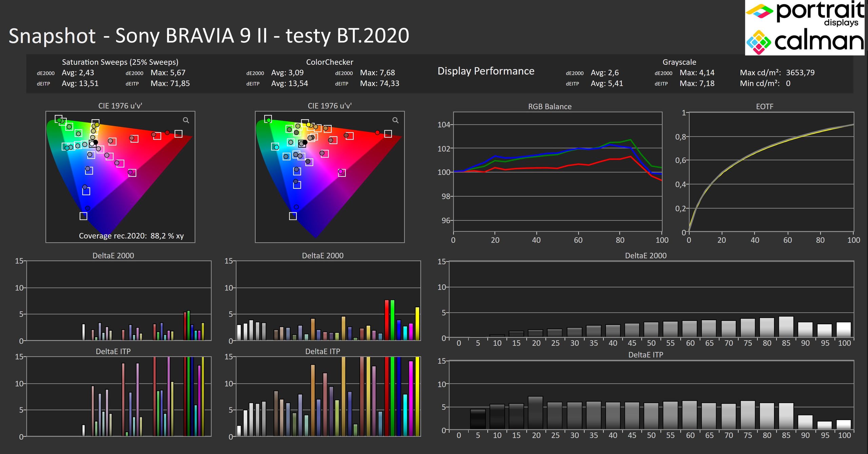Viewport: 868px width, 454px height.
Task: Click the cyan bar in ColorChecker DeltaE ITP chart
Action: (405, 415)
